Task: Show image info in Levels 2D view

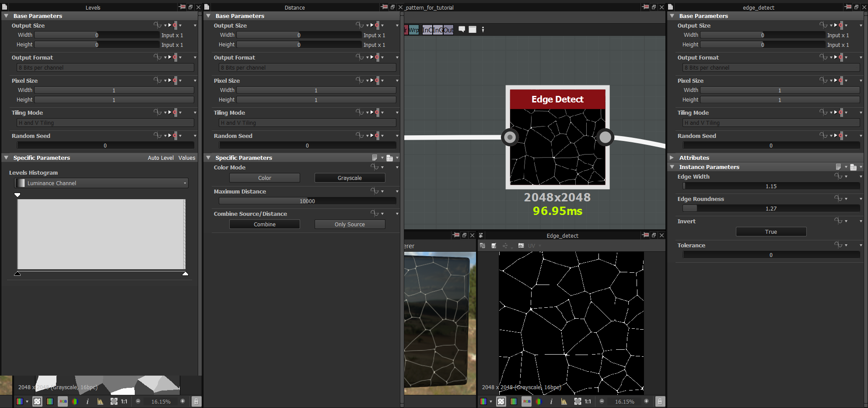Action: (87, 401)
